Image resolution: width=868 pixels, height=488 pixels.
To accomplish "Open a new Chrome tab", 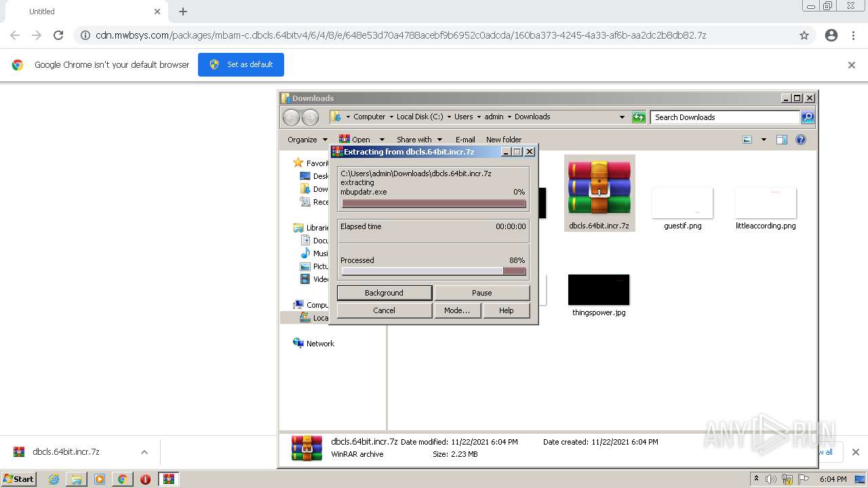I will tap(183, 12).
